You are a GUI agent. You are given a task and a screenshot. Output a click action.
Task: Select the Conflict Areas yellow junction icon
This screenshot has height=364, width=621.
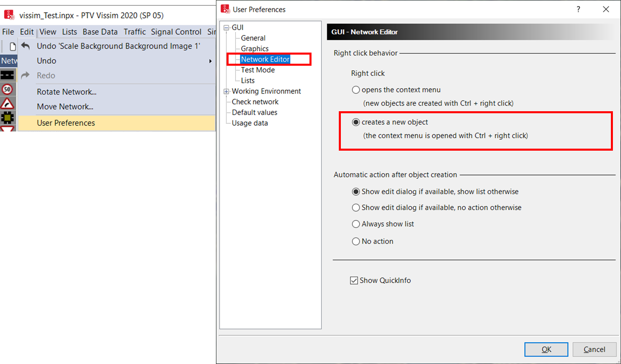click(7, 118)
